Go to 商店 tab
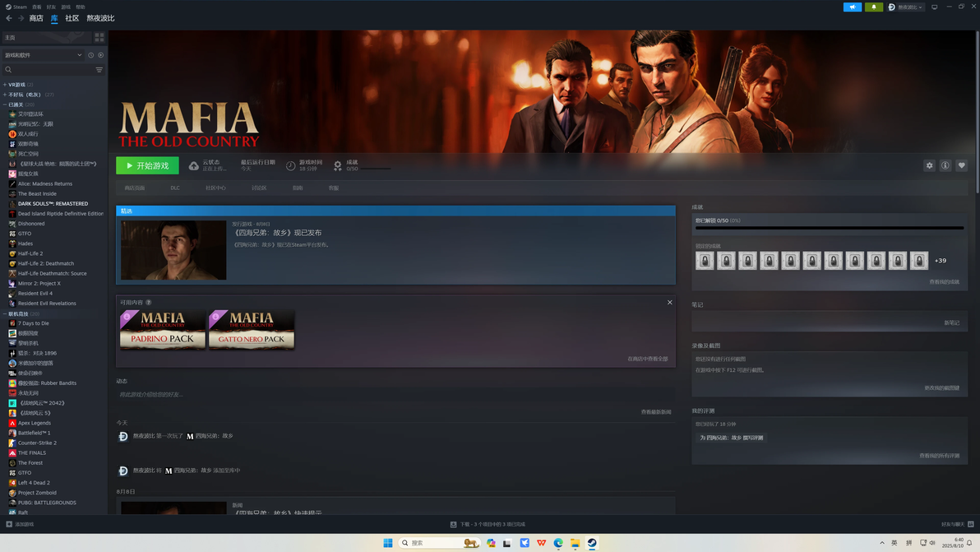980x552 pixels. (x=36, y=18)
